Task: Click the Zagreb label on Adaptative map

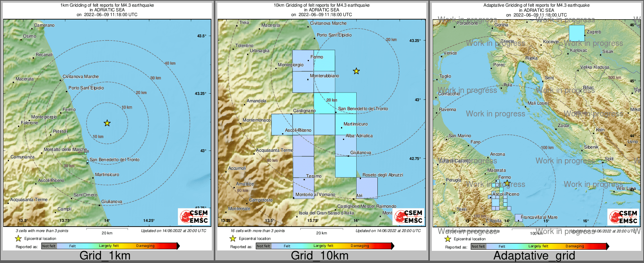Action: [x=593, y=32]
